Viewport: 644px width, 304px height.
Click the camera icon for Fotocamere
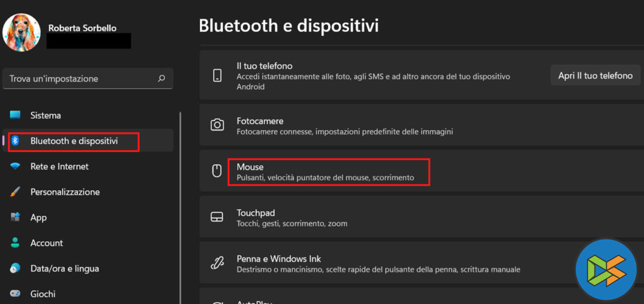point(218,124)
